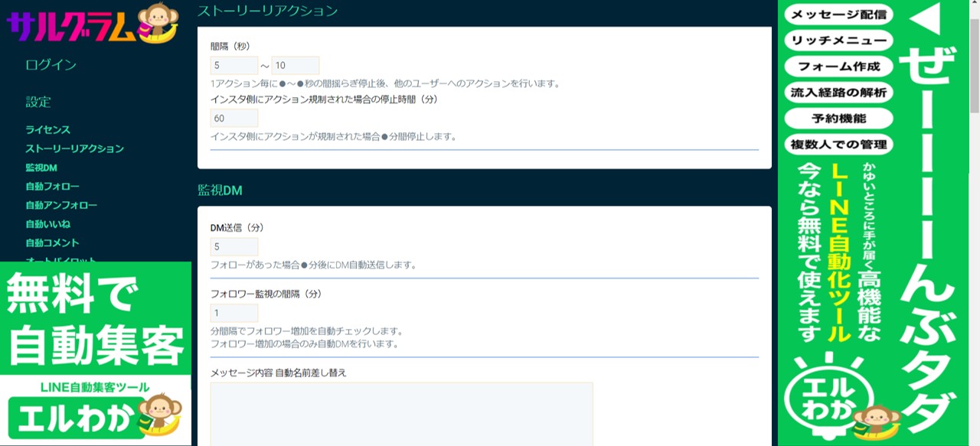Focus the minimum interval field showing 5
This screenshot has width=980, height=446.
pos(234,66)
